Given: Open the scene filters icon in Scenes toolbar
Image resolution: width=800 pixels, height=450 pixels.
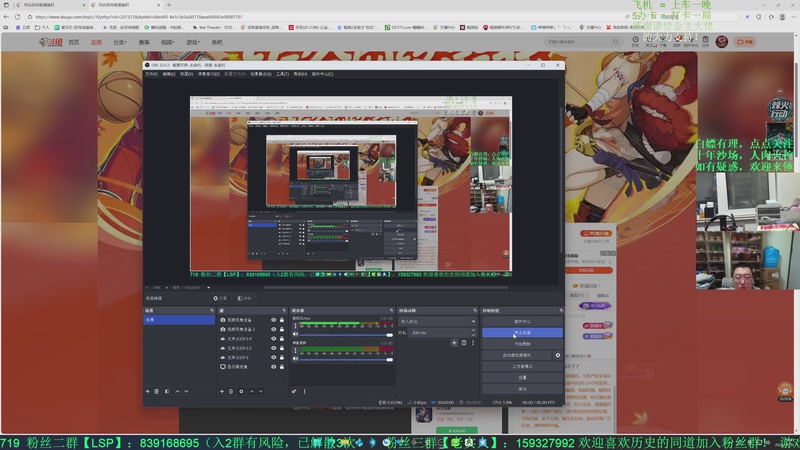Looking at the screenshot, I should pyautogui.click(x=167, y=391).
